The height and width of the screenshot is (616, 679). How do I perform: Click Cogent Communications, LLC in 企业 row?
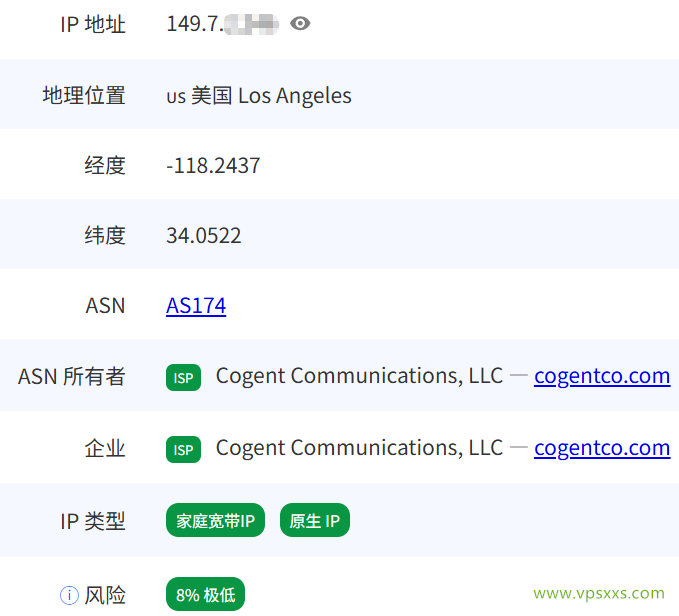(x=359, y=448)
